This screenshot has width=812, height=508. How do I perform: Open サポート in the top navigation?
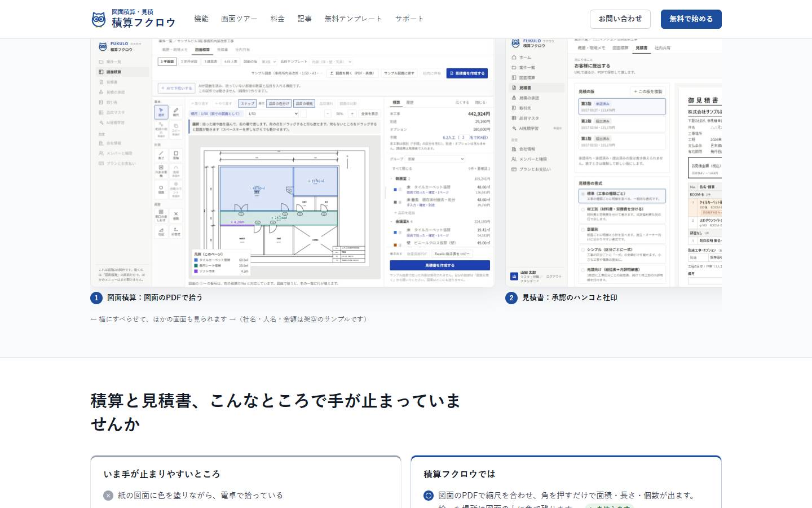tap(409, 19)
